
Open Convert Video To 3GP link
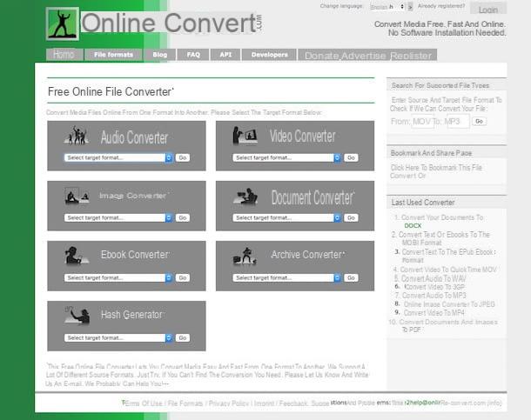[434, 287]
